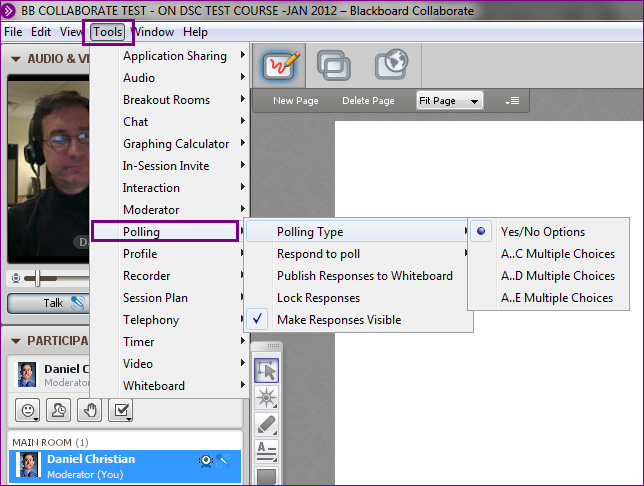This screenshot has width=644, height=486.
Task: Click webcam icon next to Daniel Christian
Action: tap(206, 461)
